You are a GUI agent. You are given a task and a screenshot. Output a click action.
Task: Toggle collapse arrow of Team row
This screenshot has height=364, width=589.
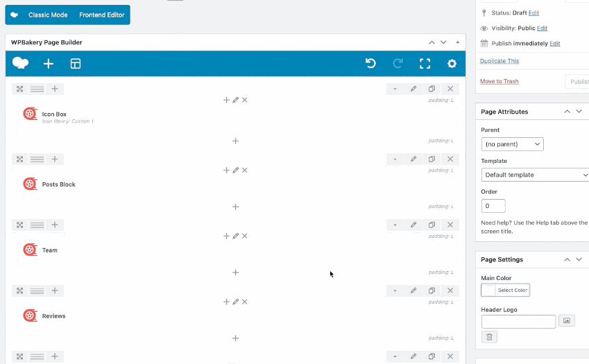click(x=395, y=225)
